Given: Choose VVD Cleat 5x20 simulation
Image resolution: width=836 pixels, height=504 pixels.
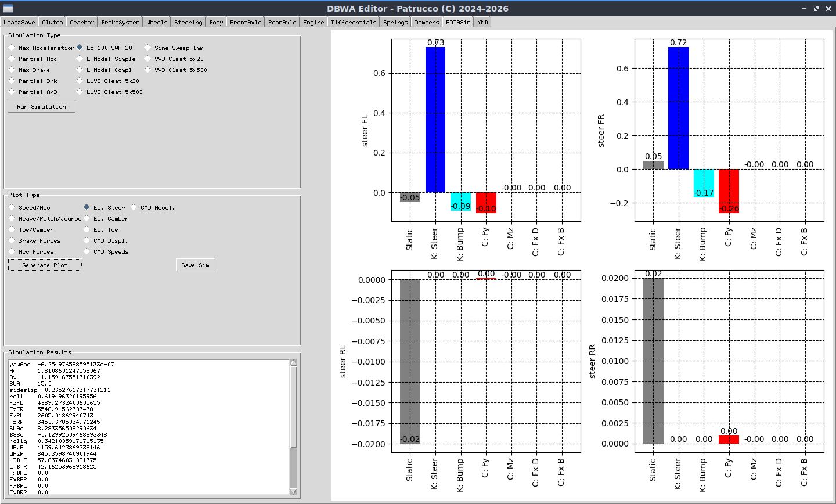Looking at the screenshot, I should [174, 59].
